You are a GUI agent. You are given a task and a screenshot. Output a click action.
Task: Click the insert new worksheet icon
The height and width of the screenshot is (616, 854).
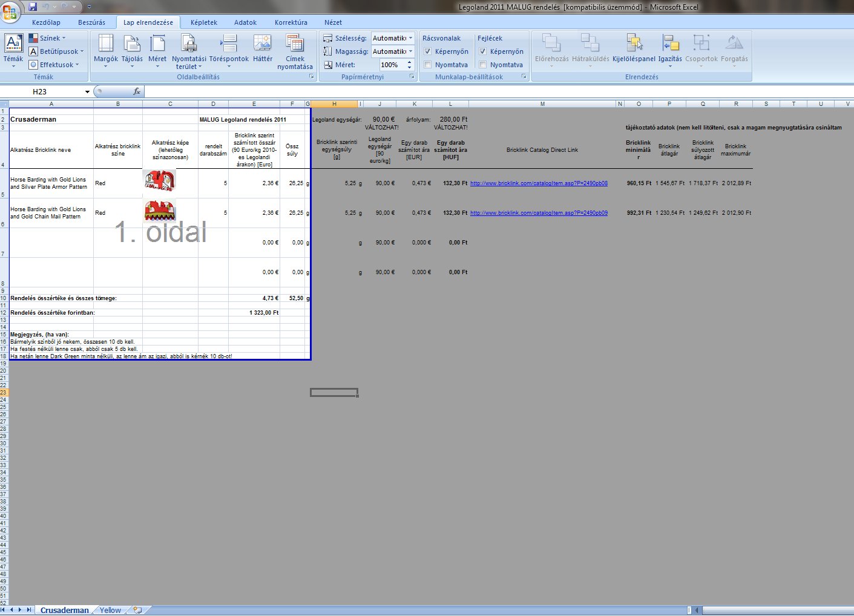(x=137, y=610)
